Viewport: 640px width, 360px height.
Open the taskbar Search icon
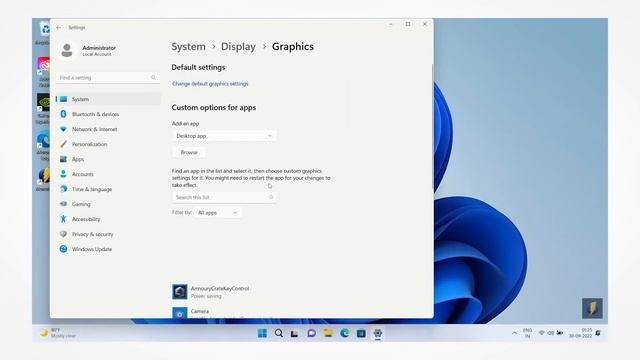click(x=279, y=333)
